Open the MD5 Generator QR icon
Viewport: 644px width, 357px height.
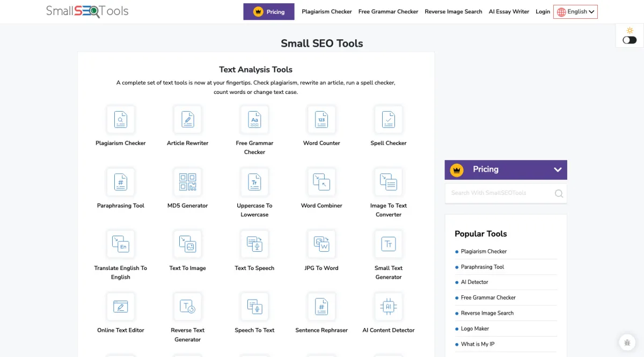[x=188, y=182]
